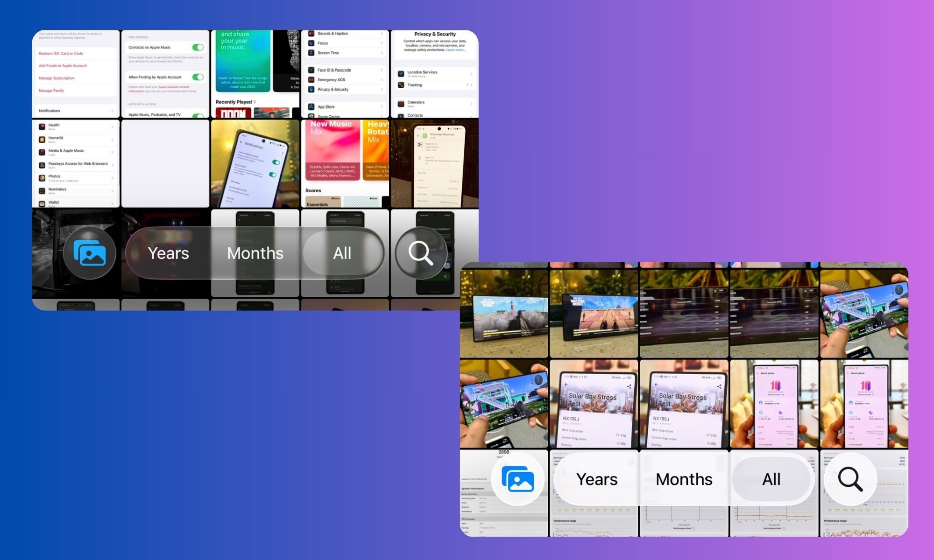The image size is (934, 560).
Task: Tap the magnifier search icon in light panel
Action: point(850,479)
